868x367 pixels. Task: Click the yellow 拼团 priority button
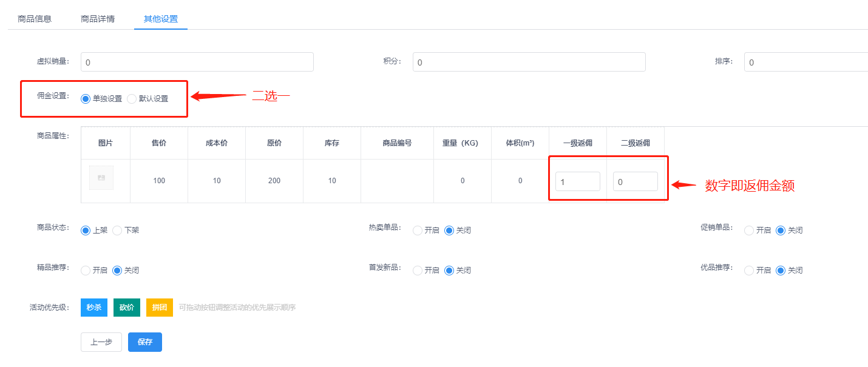tap(160, 308)
